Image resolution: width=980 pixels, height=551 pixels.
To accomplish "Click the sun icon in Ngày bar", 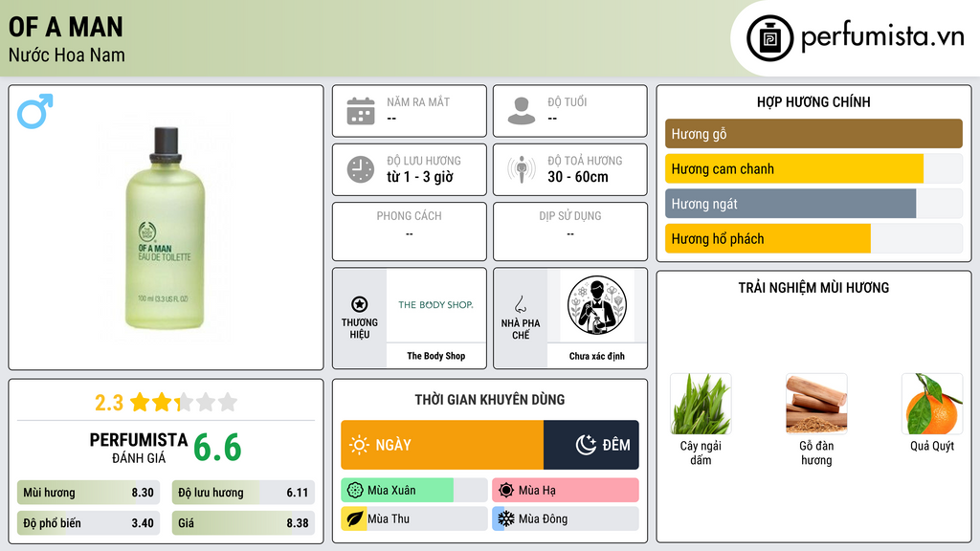I will click(359, 445).
